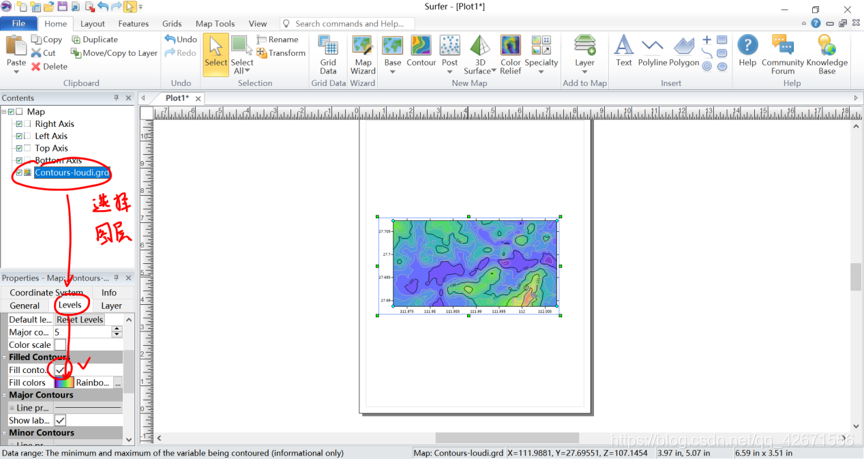
Task: Open the Layer properties tab
Action: click(111, 306)
